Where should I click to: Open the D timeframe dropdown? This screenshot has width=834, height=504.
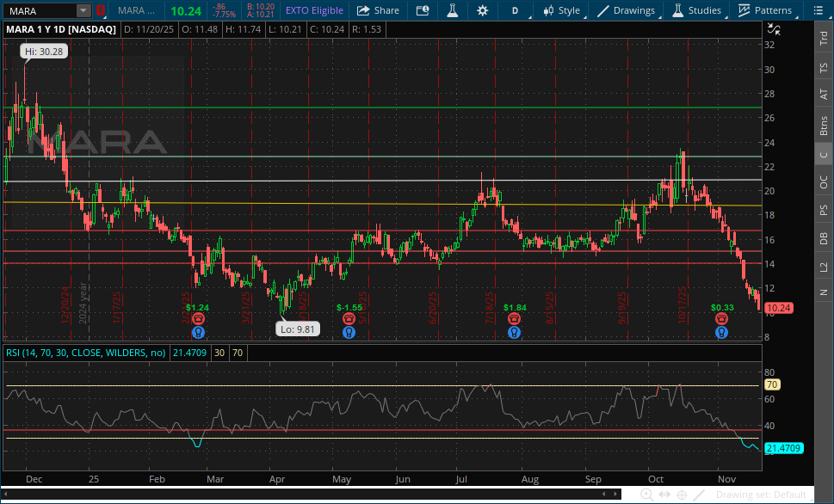[516, 10]
